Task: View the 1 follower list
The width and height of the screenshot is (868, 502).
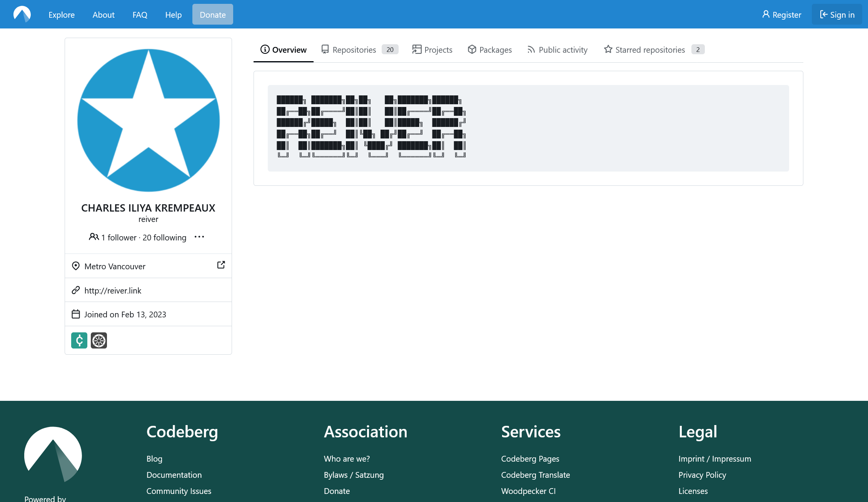Action: coord(119,237)
